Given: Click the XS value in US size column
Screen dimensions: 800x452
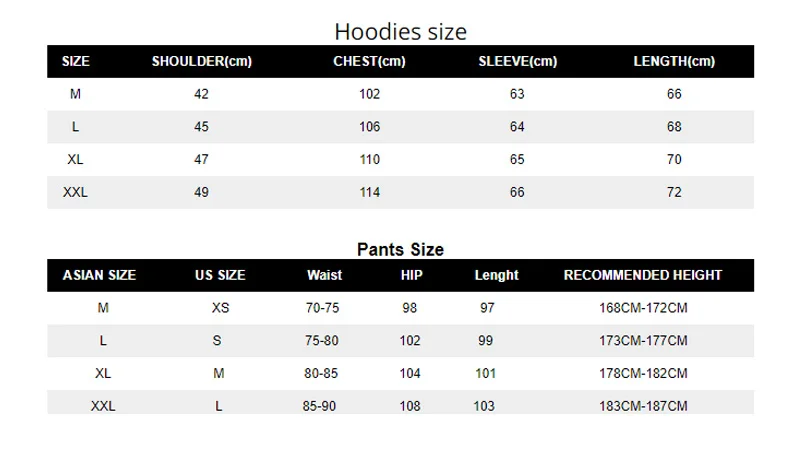Looking at the screenshot, I should coord(220,308).
